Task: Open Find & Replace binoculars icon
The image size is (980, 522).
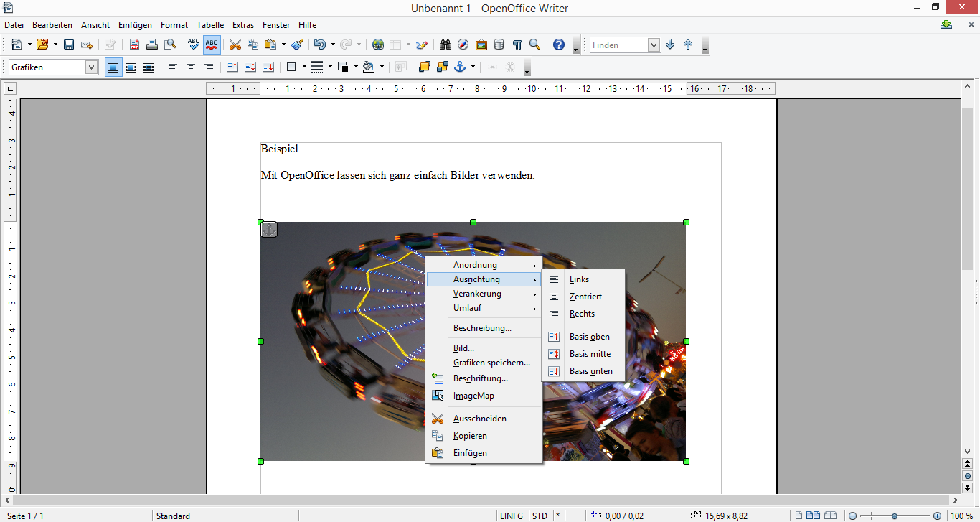Action: pyautogui.click(x=445, y=45)
